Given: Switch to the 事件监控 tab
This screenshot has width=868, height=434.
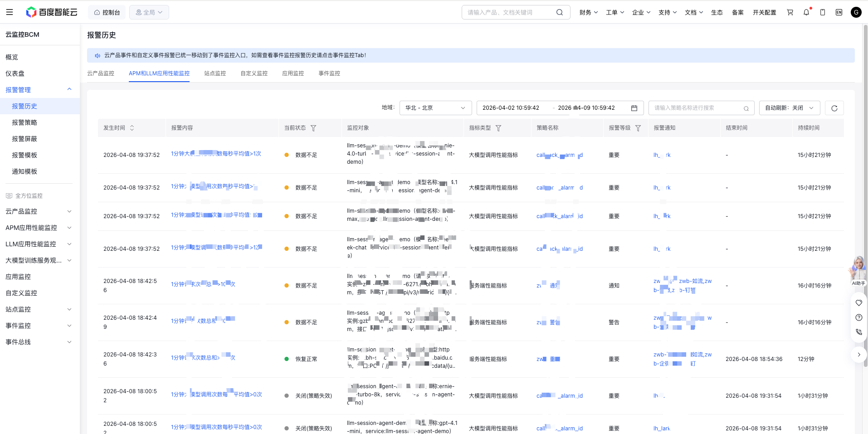Looking at the screenshot, I should coord(329,73).
